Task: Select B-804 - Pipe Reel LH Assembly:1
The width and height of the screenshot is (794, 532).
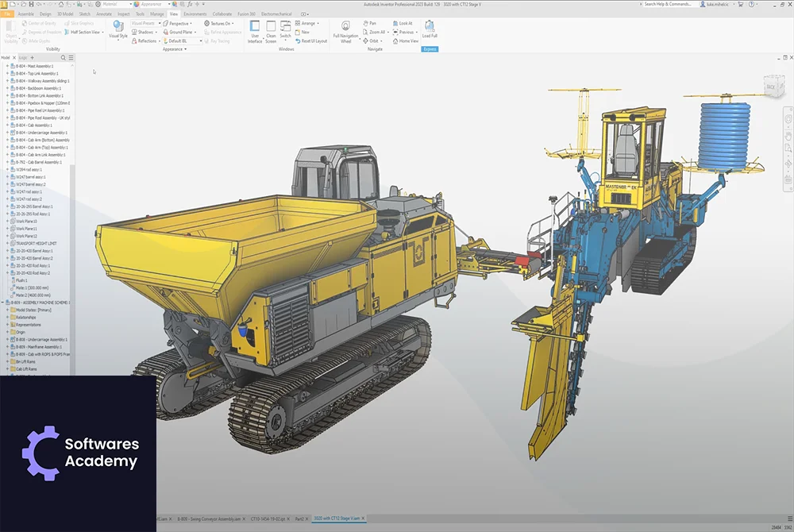Action: coord(40,110)
